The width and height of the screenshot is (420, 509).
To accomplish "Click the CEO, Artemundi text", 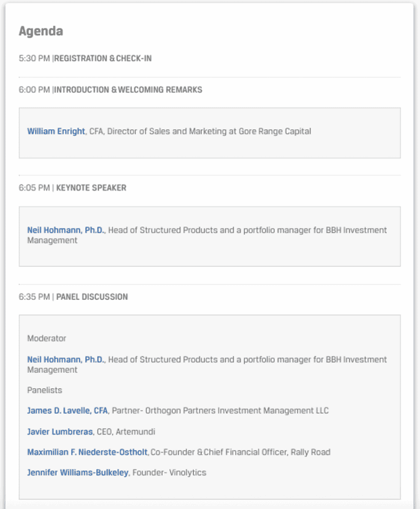I will coord(126,432).
